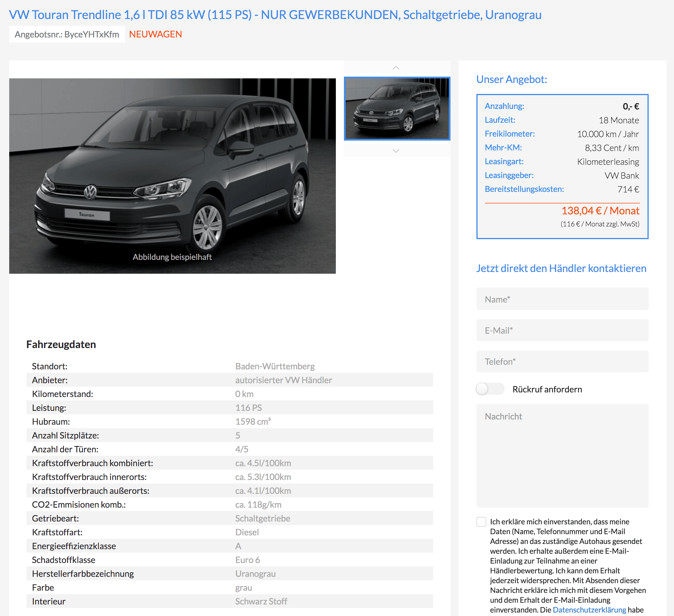
Task: Focus the Telefon* input field
Action: click(562, 362)
